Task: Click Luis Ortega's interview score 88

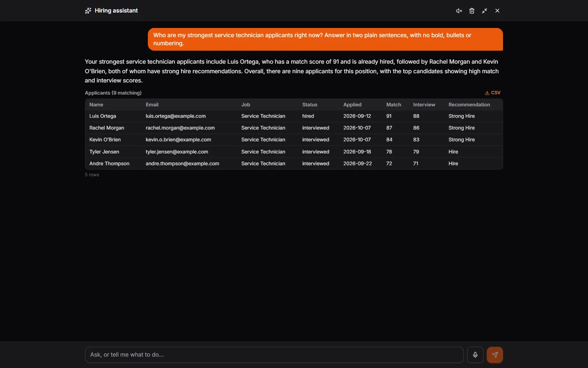Action: [x=416, y=116]
